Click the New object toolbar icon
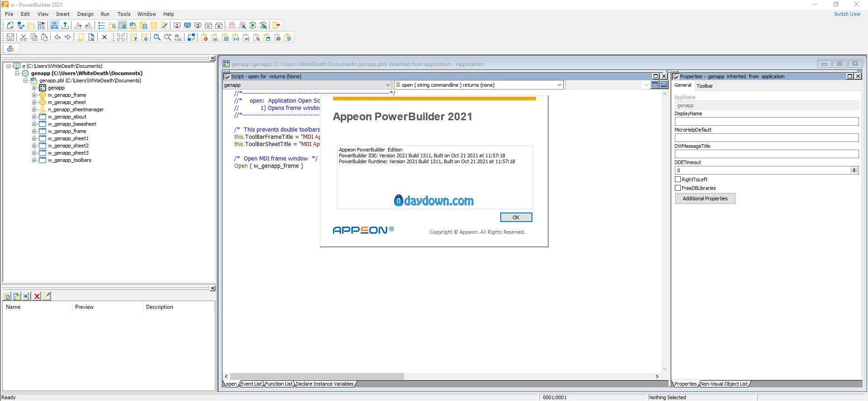 10,25
